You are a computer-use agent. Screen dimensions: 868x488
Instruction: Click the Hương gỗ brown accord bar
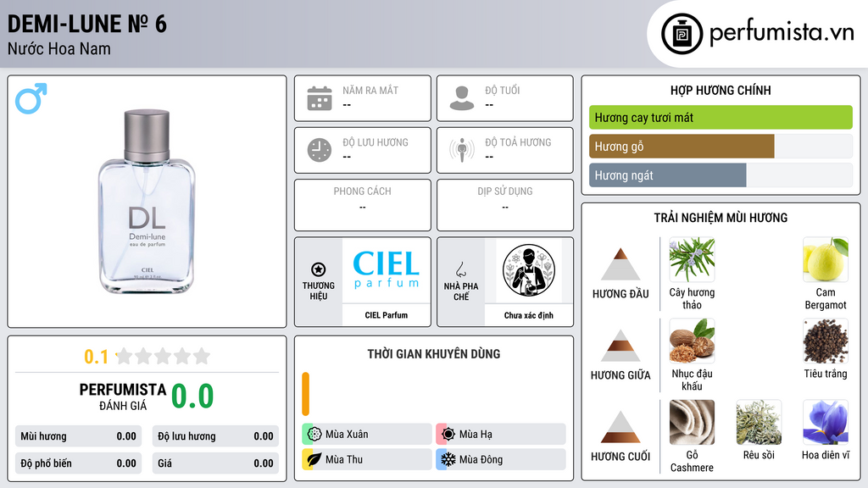tap(682, 146)
